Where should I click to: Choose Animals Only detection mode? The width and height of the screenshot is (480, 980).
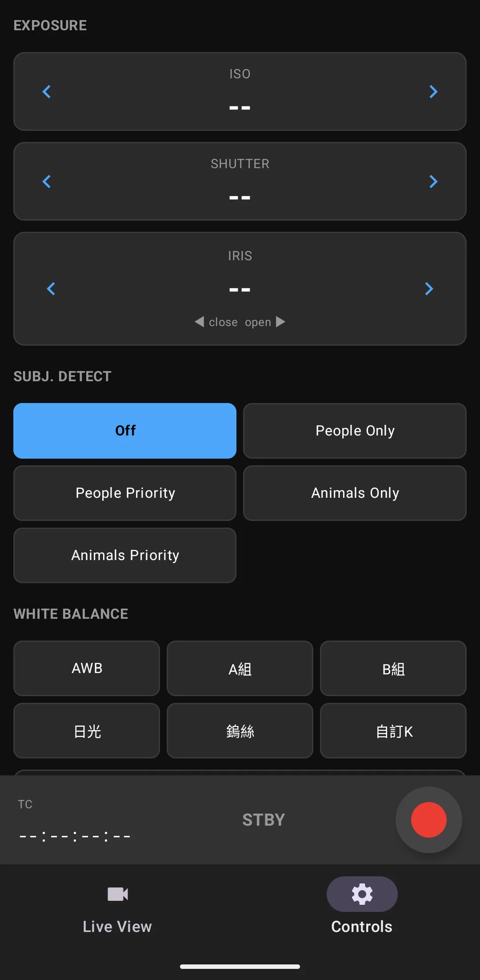point(355,493)
